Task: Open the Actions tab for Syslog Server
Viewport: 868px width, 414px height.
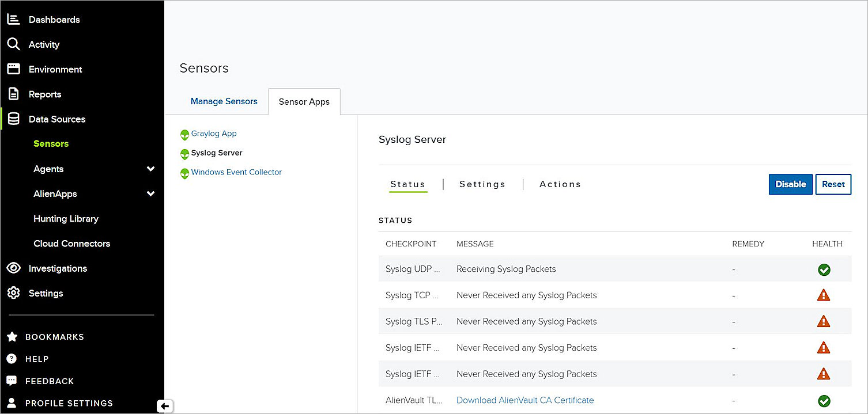Action: [560, 184]
